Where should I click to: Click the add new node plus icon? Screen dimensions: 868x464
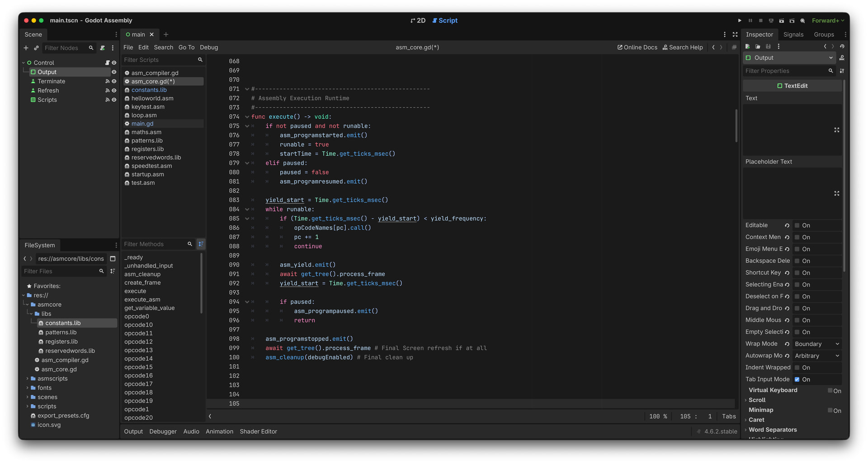(26, 48)
